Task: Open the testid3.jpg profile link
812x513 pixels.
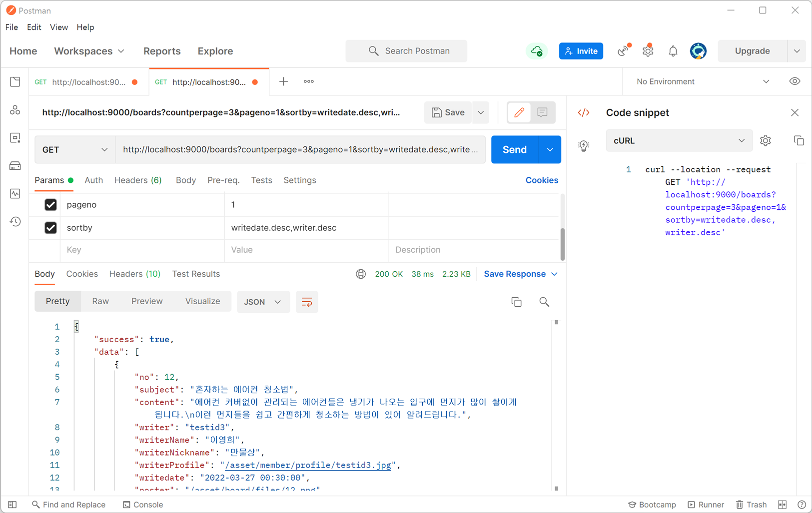Action: point(308,465)
